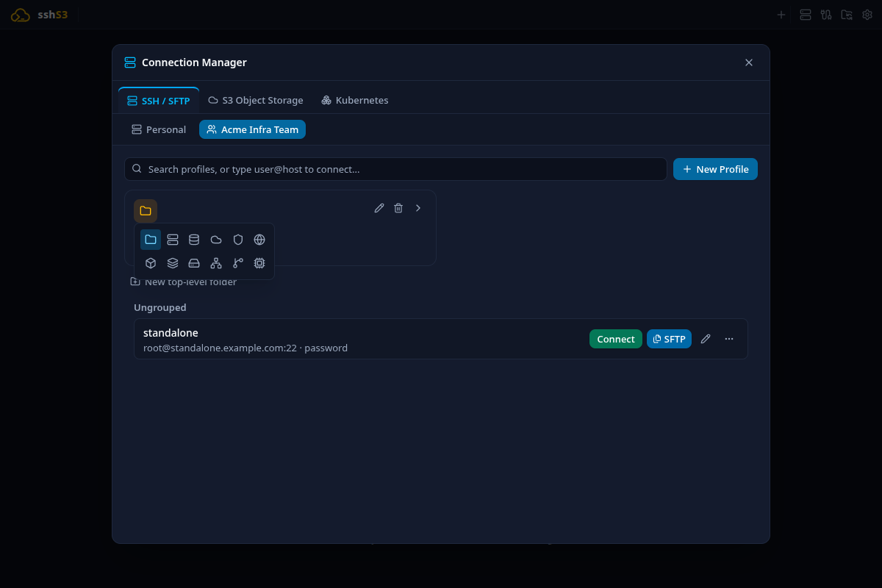Select the CPU chip icon in the picker
This screenshot has height=588, width=882.
click(x=259, y=263)
